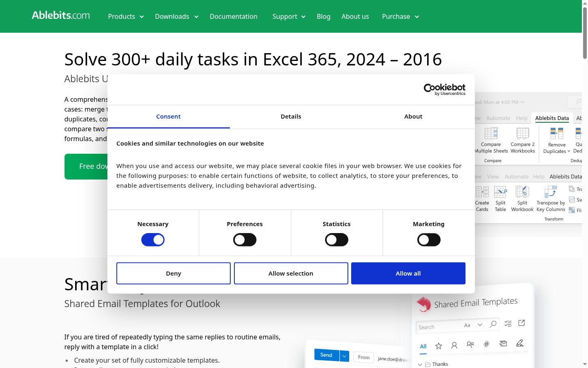The image size is (588, 368).
Task: Open the Remove Duplicates dropdown arrow
Action: [x=568, y=151]
